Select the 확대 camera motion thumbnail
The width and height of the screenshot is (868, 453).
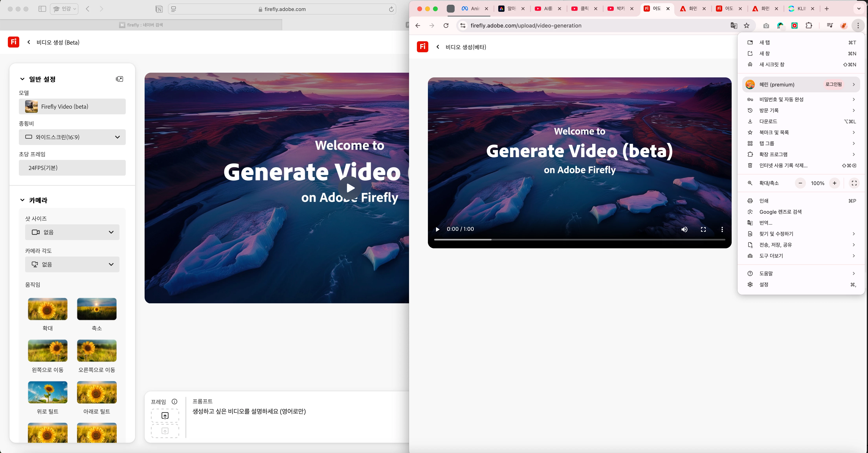48,309
